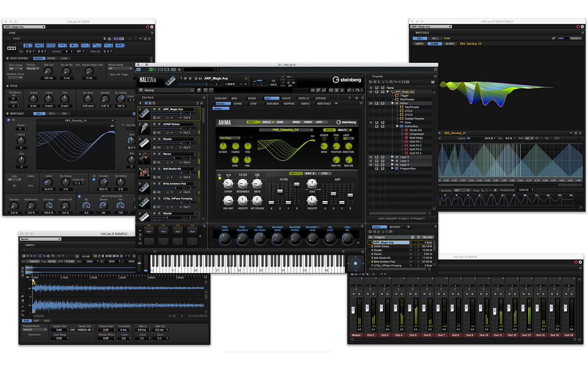The width and height of the screenshot is (588, 370).
Task: Open the filter section icon in Zone window
Action: click(x=62, y=46)
